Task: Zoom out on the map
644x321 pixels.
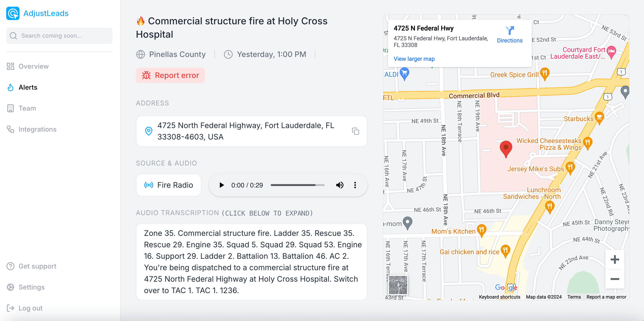Action: (x=614, y=279)
